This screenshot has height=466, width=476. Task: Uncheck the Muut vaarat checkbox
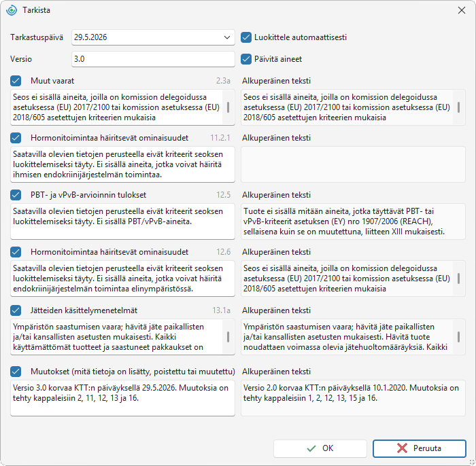[x=16, y=81]
